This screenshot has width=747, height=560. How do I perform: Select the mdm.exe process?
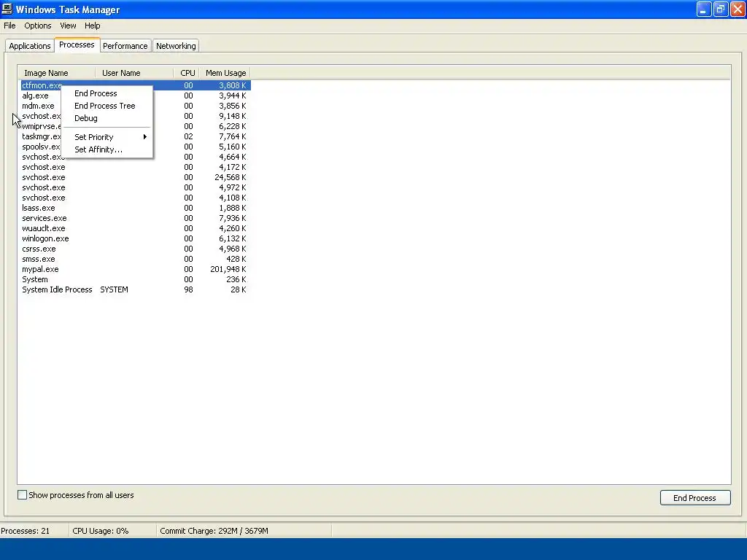135,106
